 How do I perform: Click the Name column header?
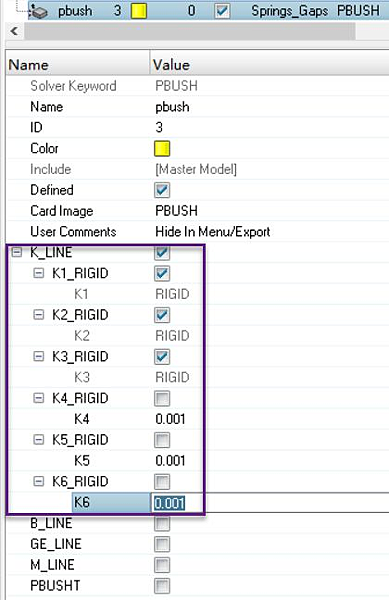[x=78, y=65]
